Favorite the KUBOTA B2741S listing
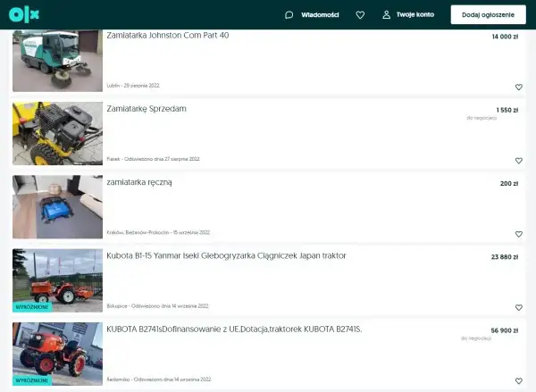This screenshot has height=392, width=536. [518, 380]
